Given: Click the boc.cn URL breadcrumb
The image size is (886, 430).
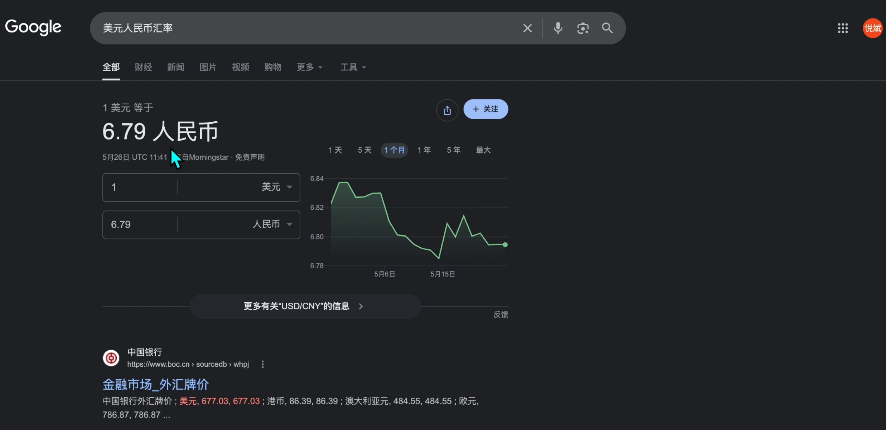Looking at the screenshot, I should [188, 364].
